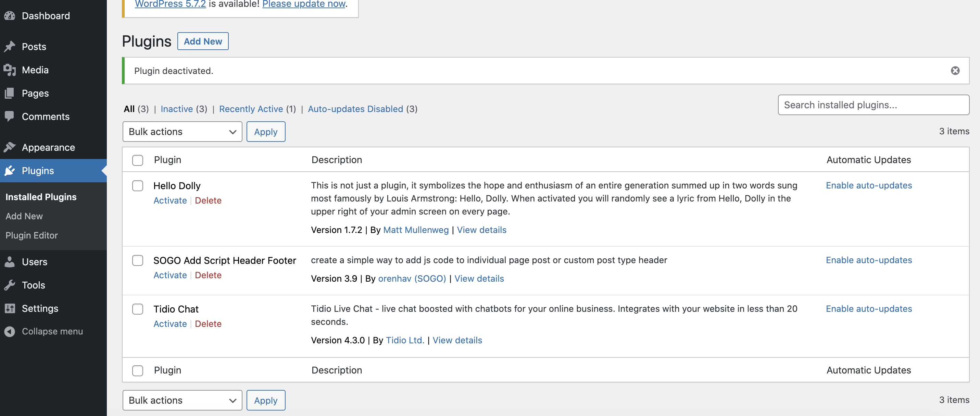This screenshot has height=416, width=980.
Task: Open Plugin Editor submenu item
Action: pos(32,235)
